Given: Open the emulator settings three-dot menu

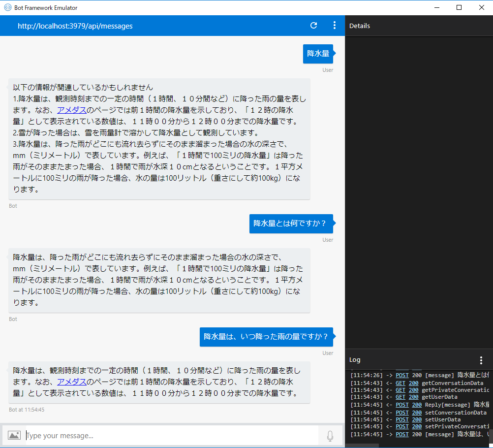Looking at the screenshot, I should (x=334, y=26).
